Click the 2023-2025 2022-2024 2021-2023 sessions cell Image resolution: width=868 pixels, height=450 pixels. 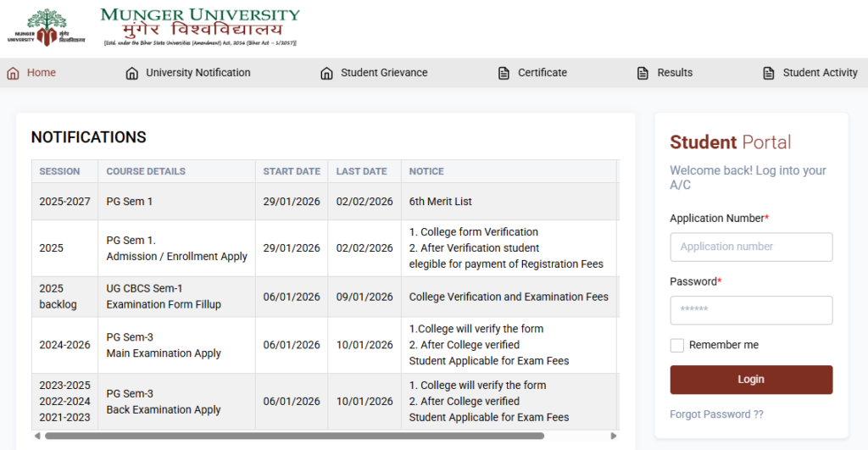tap(64, 402)
